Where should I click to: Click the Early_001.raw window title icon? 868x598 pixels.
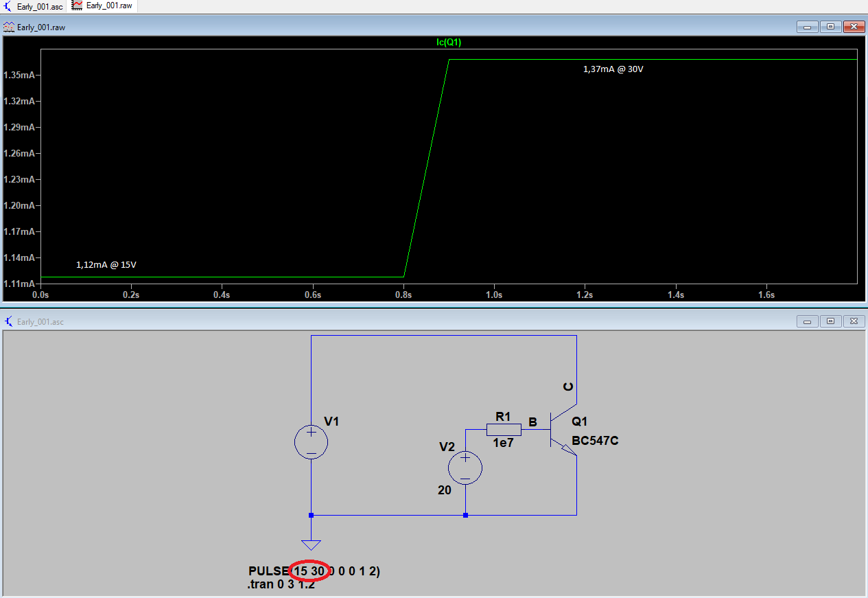[x=9, y=27]
